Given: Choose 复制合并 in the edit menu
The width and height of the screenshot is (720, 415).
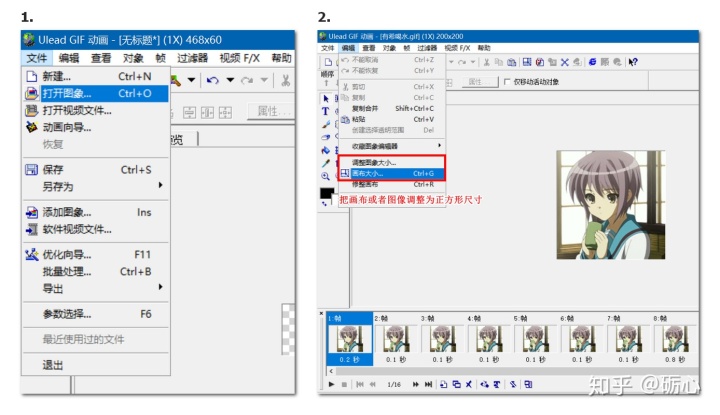Looking at the screenshot, I should coord(393,108).
